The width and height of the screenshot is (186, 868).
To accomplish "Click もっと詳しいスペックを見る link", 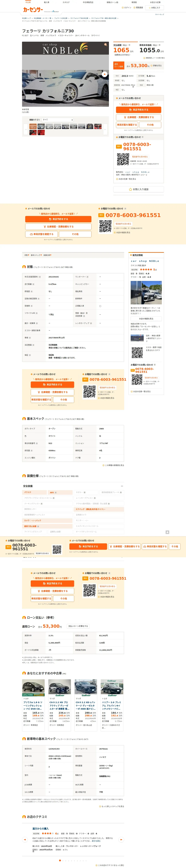I will click(x=111, y=806).
